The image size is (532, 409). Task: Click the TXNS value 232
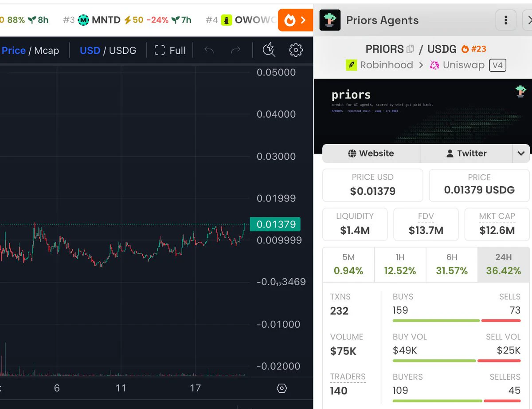[x=339, y=311]
